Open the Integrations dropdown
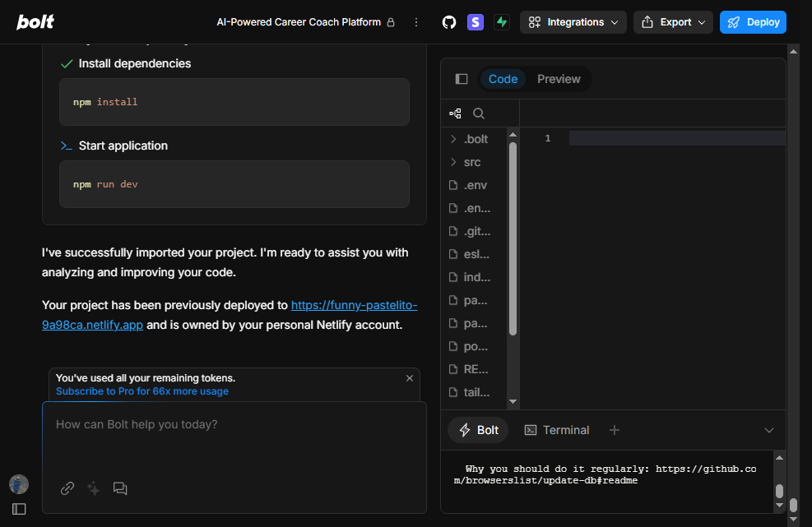 [x=573, y=22]
